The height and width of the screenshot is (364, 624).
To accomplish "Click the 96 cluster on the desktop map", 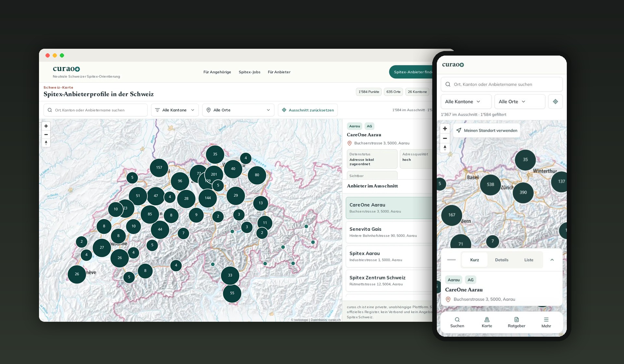I will coord(180,181).
